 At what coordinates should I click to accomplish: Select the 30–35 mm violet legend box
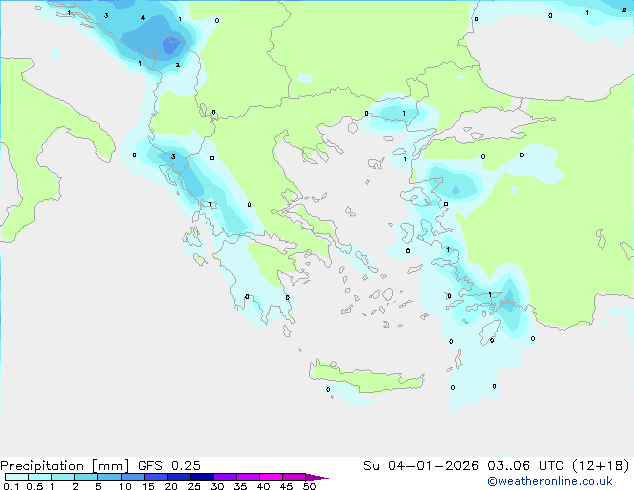[225, 477]
